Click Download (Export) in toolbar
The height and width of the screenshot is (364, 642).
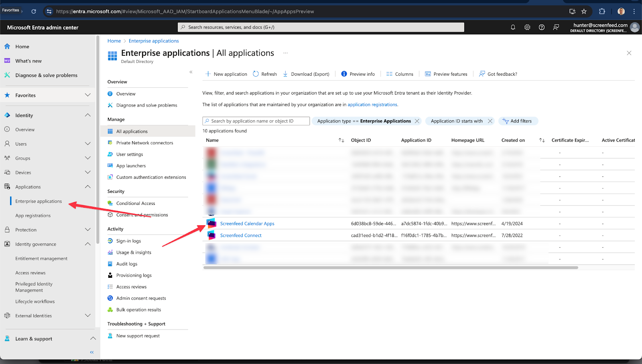coord(306,74)
